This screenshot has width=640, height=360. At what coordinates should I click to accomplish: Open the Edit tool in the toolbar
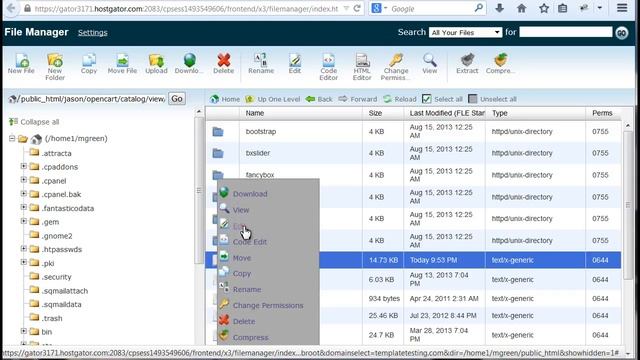coord(295,64)
